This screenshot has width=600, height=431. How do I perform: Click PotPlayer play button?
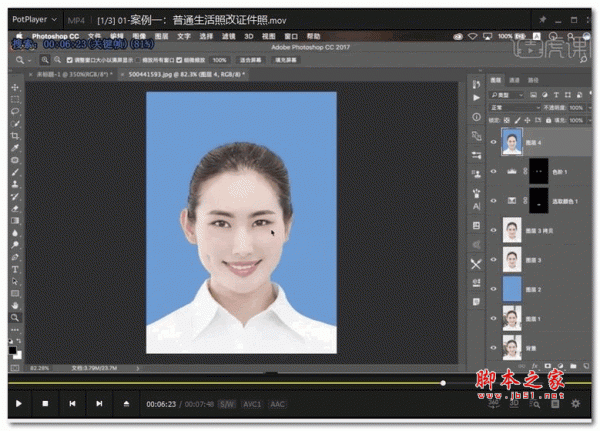[18, 403]
